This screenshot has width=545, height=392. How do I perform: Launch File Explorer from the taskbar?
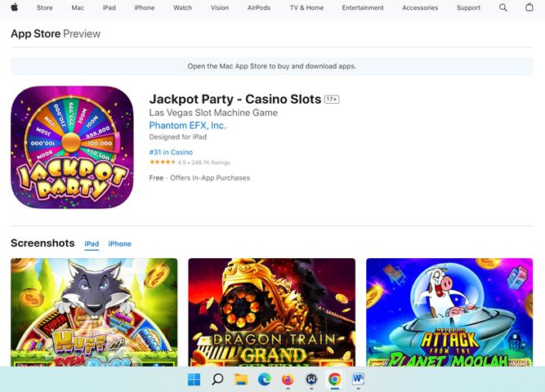click(x=241, y=379)
